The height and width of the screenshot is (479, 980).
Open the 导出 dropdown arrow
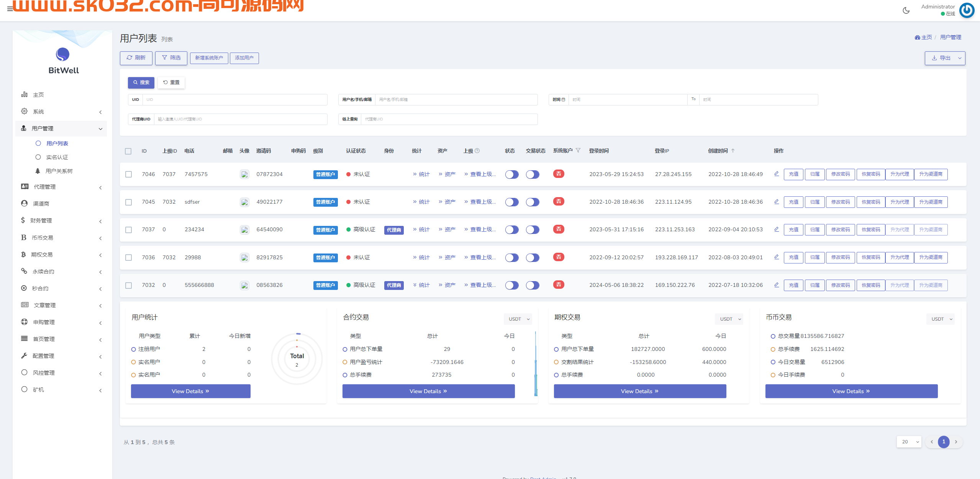(x=960, y=58)
